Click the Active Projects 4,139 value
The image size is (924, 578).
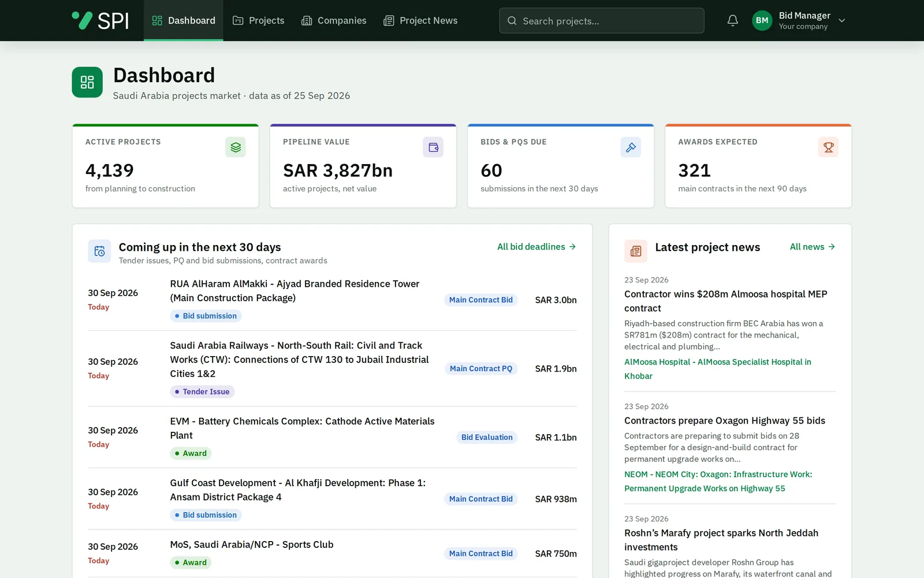110,171
